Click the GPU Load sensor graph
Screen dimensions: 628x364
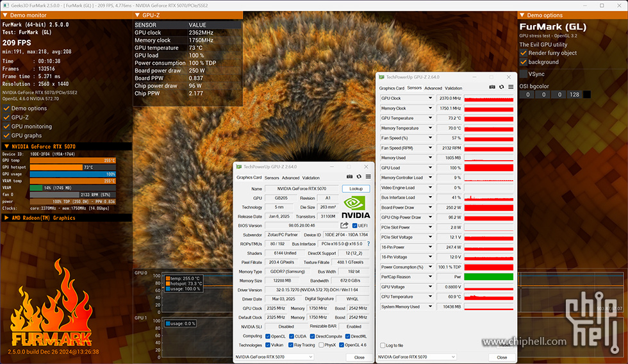(x=488, y=168)
